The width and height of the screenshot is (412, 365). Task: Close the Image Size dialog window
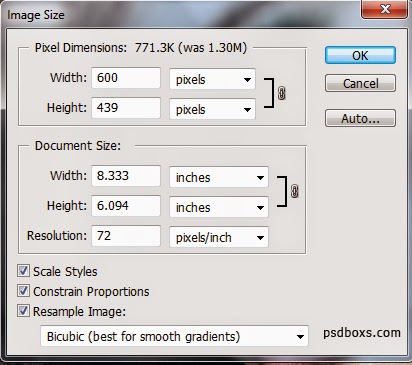pyautogui.click(x=384, y=9)
